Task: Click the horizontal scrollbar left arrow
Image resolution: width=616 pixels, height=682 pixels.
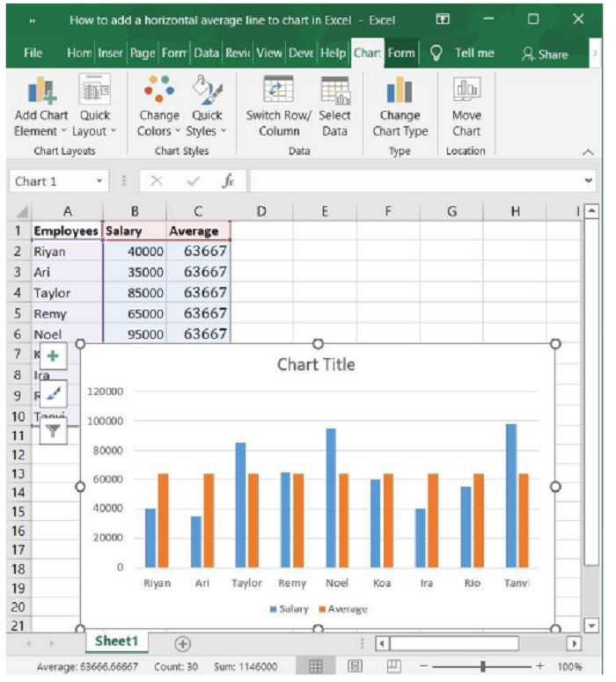Action: click(382, 644)
